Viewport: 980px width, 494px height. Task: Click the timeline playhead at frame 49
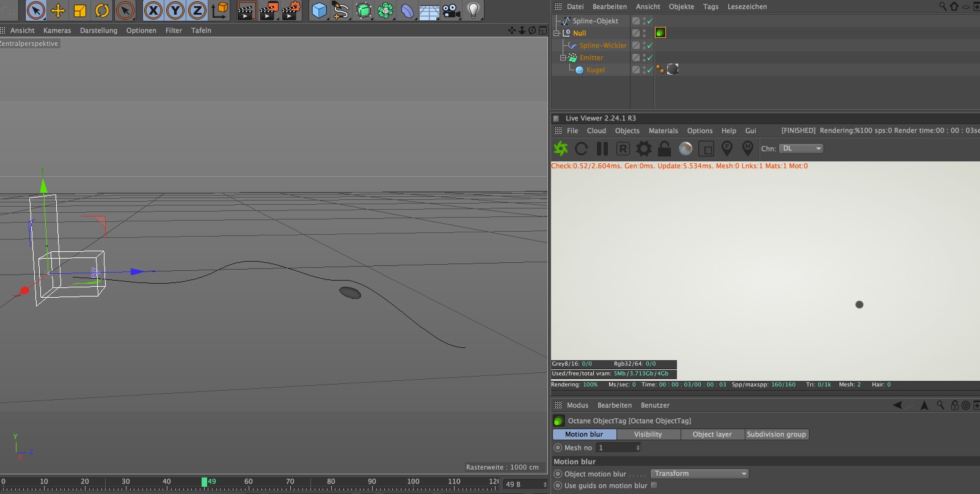(204, 482)
